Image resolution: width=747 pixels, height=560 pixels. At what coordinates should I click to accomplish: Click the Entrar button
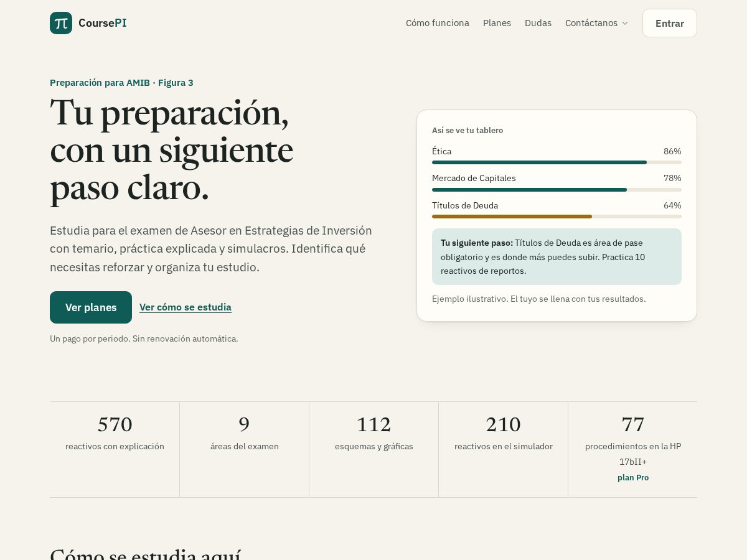point(670,23)
